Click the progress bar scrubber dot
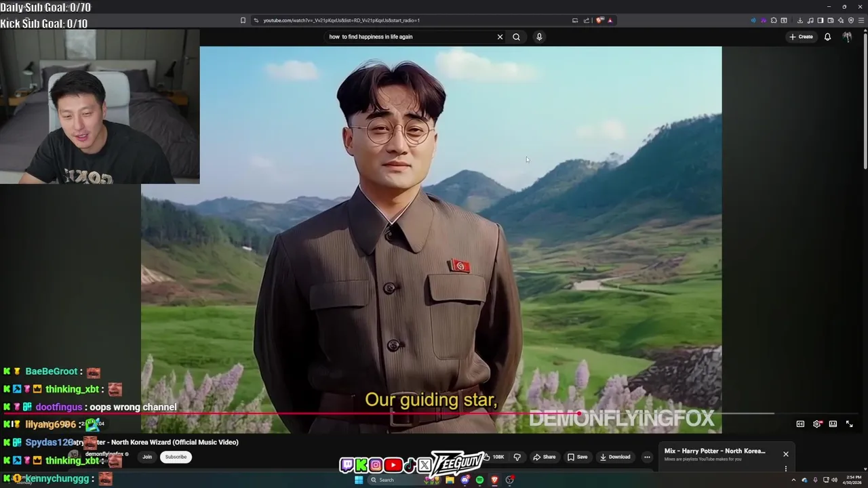Screen dimensions: 868x488 [578, 413]
